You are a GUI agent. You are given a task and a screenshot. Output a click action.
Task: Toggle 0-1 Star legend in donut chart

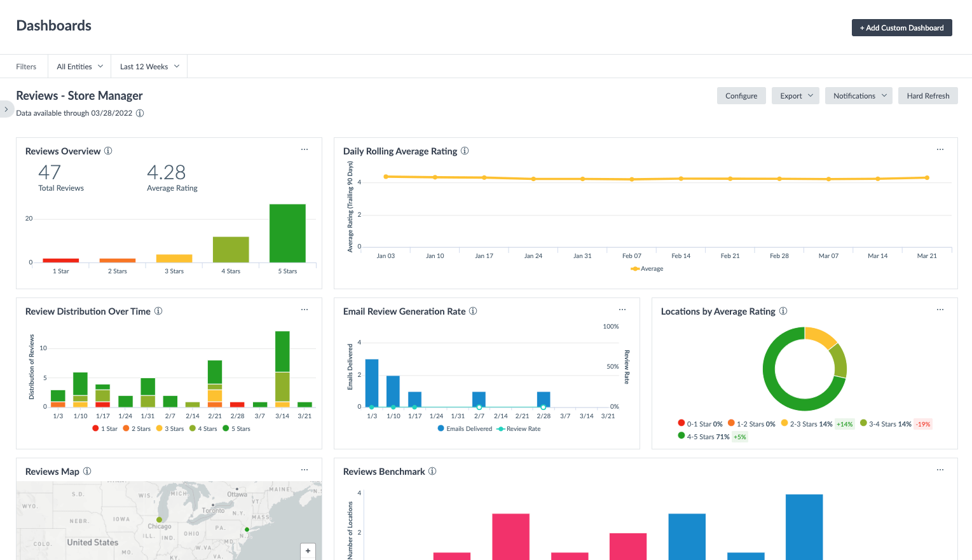point(701,423)
